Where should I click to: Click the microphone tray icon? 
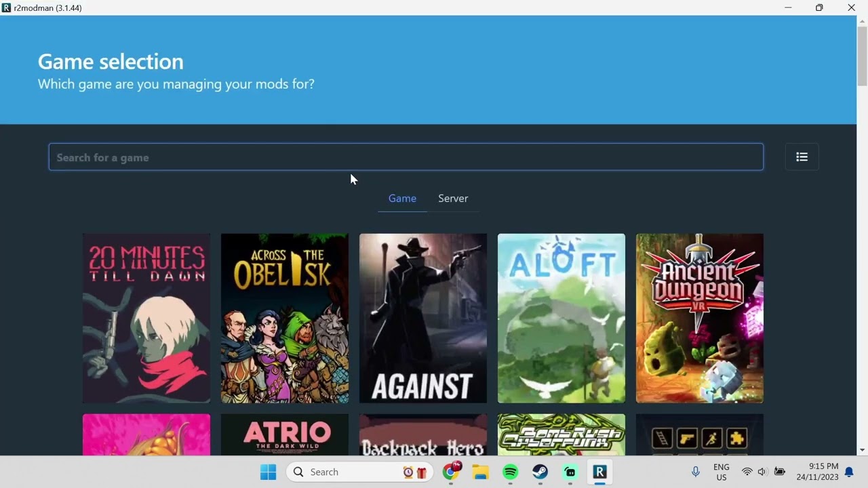coord(695,472)
